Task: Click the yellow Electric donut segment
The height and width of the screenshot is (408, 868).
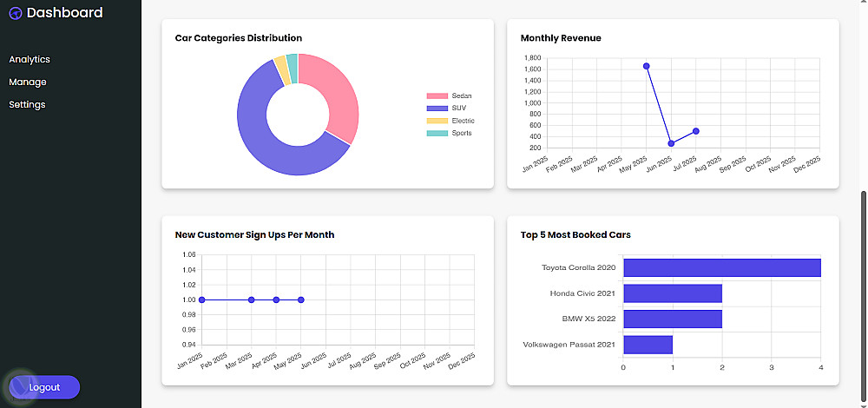Action: pos(281,69)
